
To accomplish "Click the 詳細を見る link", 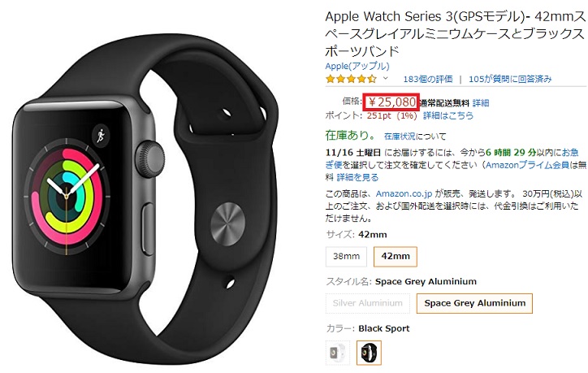I will click(357, 177).
